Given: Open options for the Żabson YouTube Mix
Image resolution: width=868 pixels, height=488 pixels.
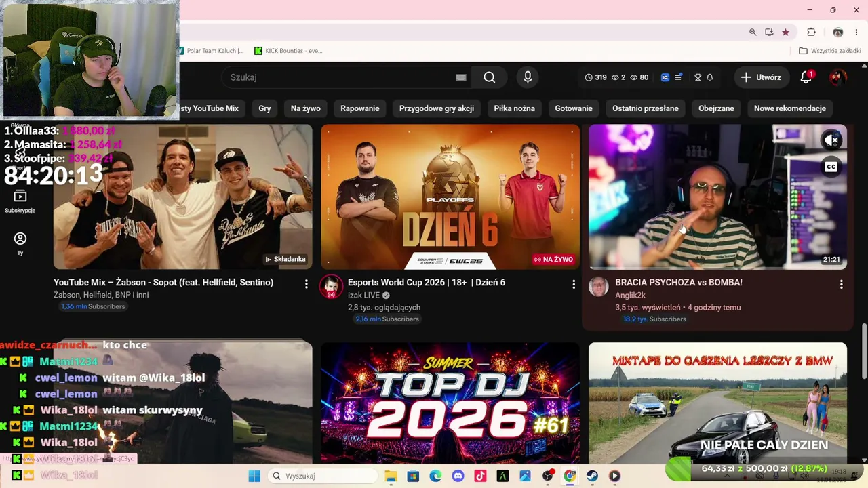Looking at the screenshot, I should pyautogui.click(x=306, y=285).
